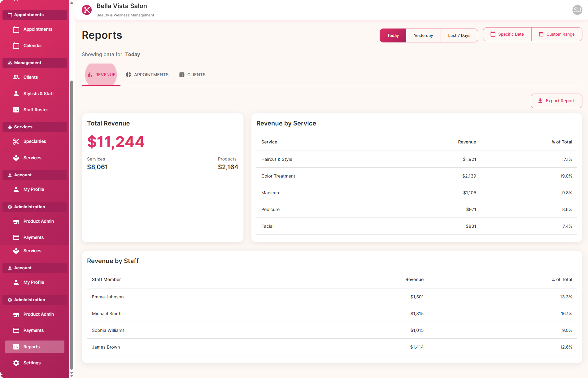Click the scissors icon for Specialties

click(16, 141)
